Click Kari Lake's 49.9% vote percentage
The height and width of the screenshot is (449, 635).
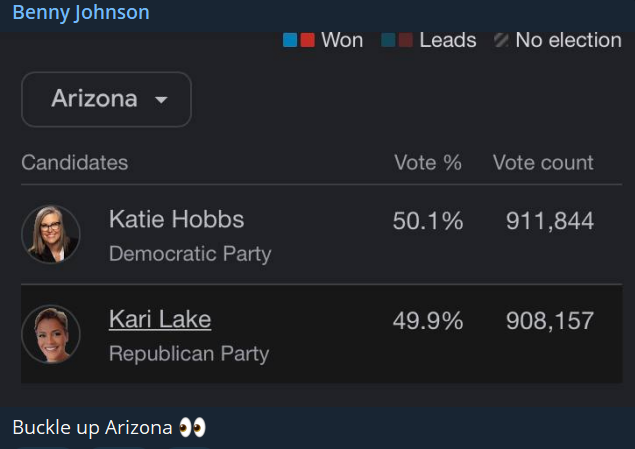pyautogui.click(x=428, y=320)
